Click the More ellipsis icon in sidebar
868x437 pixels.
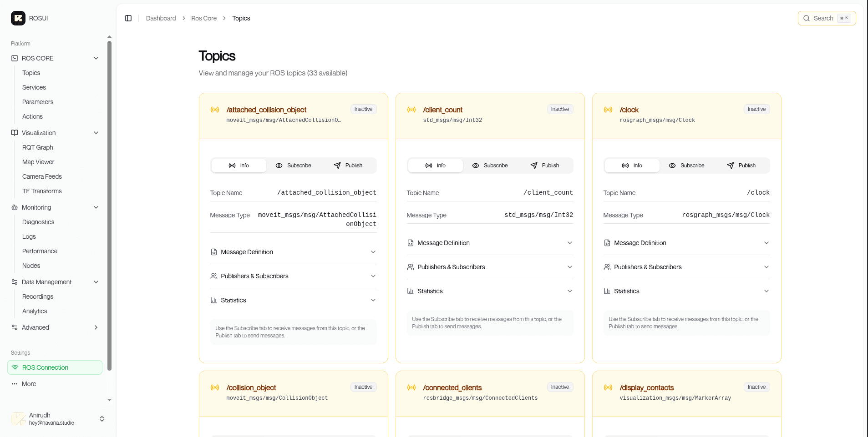[x=15, y=384]
